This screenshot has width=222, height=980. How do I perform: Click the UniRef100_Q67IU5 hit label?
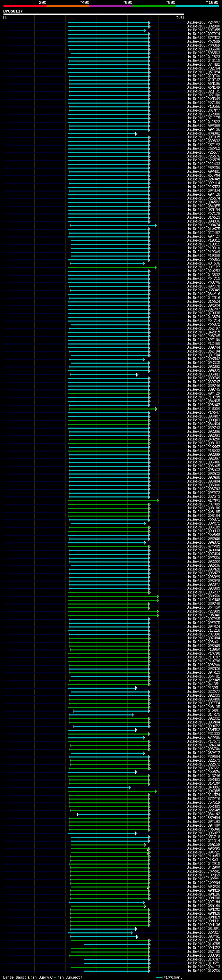tap(203, 951)
